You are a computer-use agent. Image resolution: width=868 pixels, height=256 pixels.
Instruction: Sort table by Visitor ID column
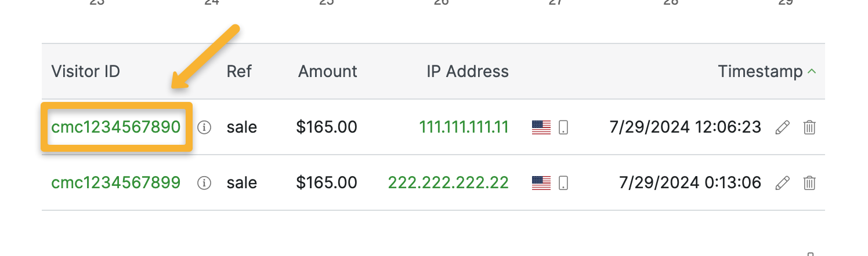tap(85, 72)
